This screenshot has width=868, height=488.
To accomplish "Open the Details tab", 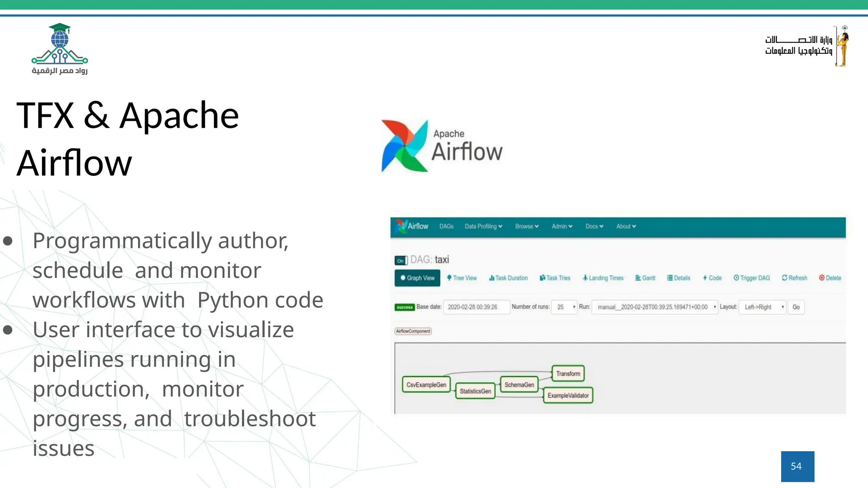I will 679,278.
